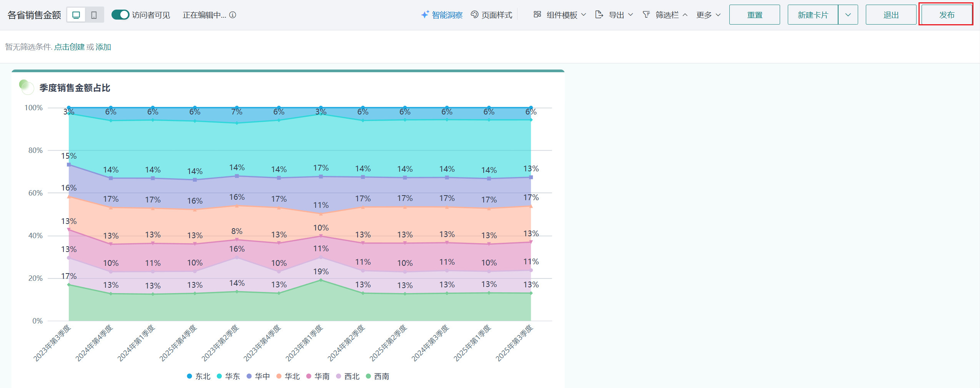Click the 西南 green legend color dot
Image resolution: width=980 pixels, height=388 pixels.
[368, 376]
